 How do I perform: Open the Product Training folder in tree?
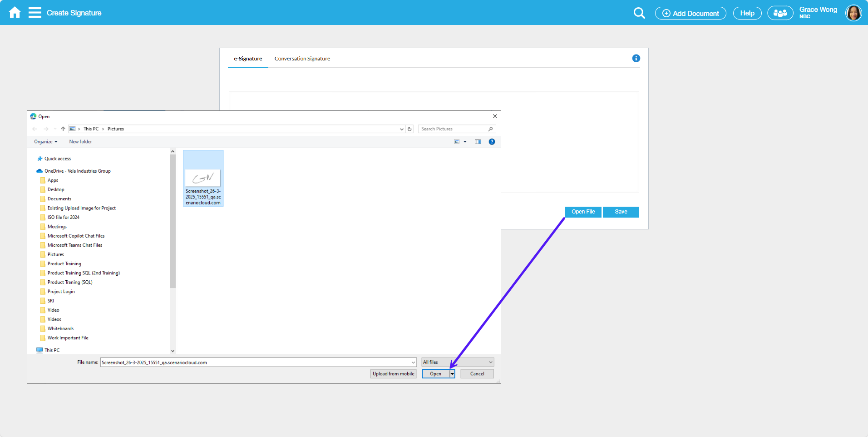[64, 264]
